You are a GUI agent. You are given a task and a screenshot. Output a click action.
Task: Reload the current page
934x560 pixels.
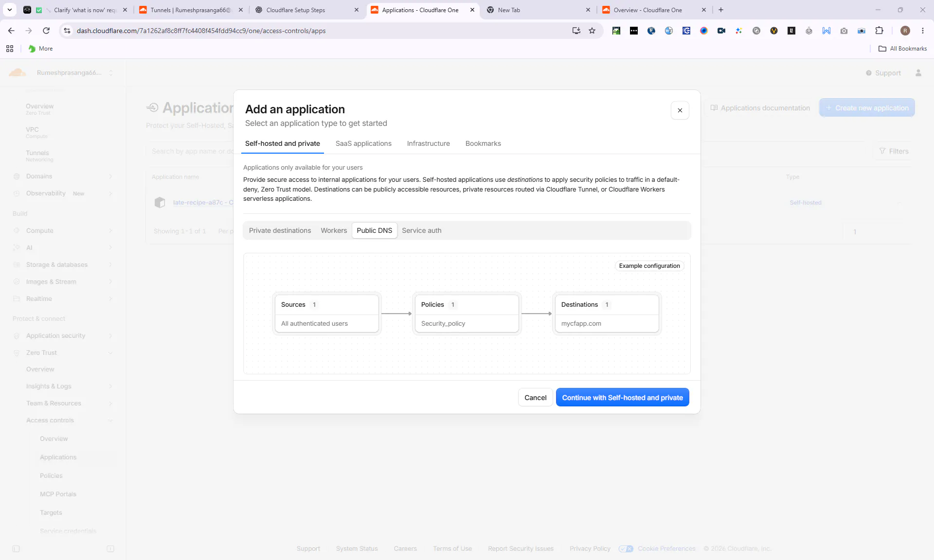pyautogui.click(x=46, y=31)
